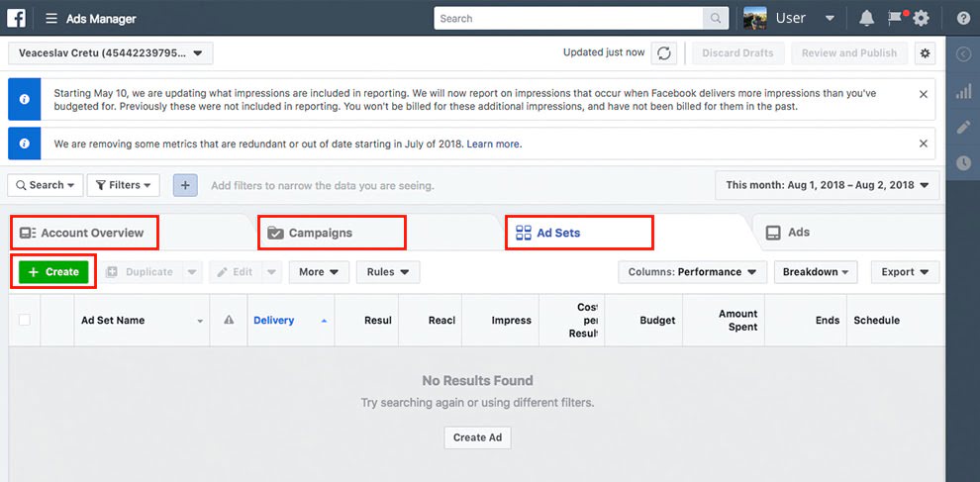
Task: Click the Ends column header
Action: click(x=806, y=320)
